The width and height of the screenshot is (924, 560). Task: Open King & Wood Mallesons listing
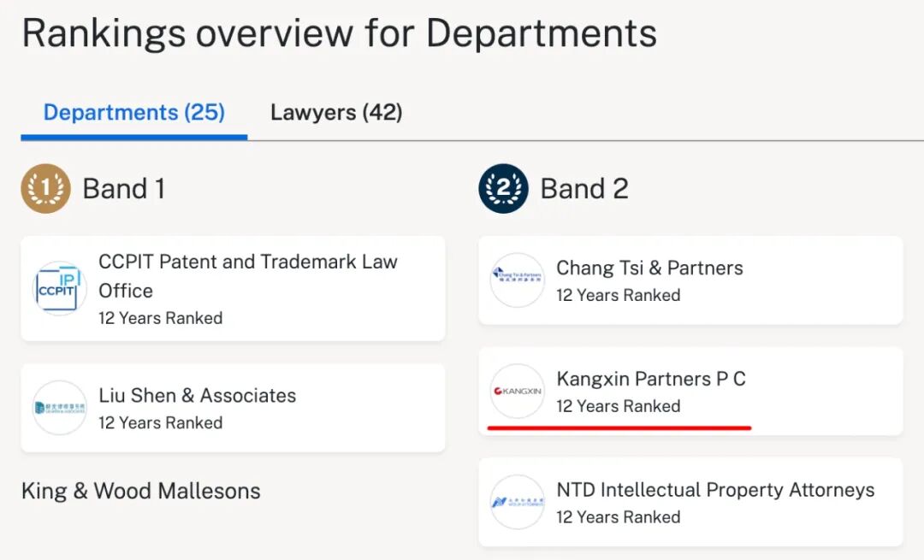(141, 491)
